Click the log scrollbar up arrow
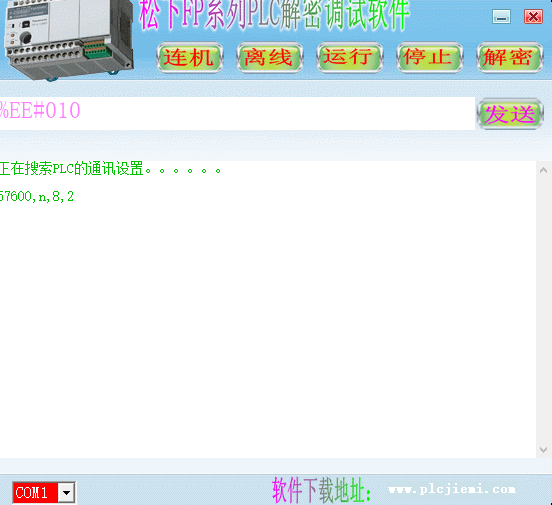 coord(544,170)
